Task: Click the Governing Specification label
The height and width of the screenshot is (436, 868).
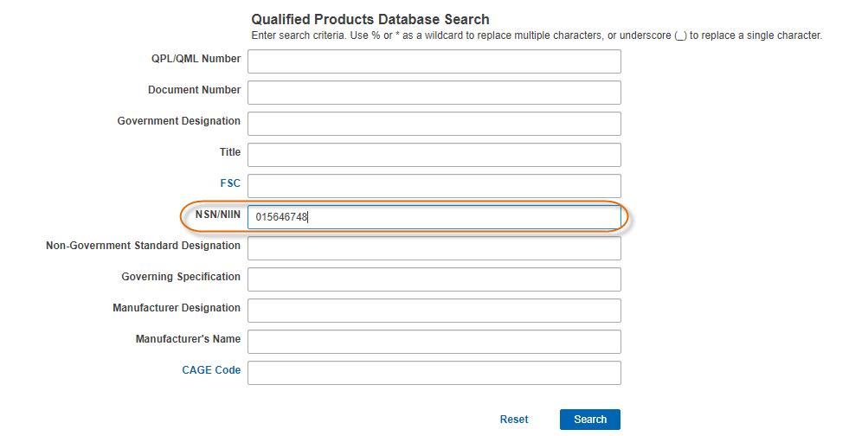Action: (181, 277)
